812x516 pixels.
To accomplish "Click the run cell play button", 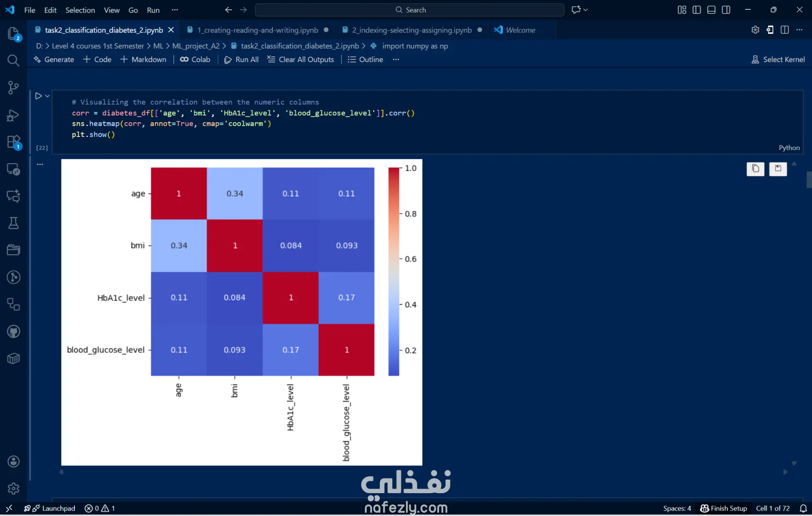I will point(38,96).
